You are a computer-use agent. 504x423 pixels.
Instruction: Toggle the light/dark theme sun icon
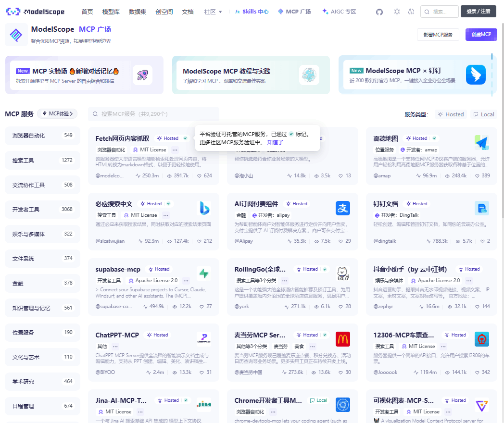pos(396,12)
